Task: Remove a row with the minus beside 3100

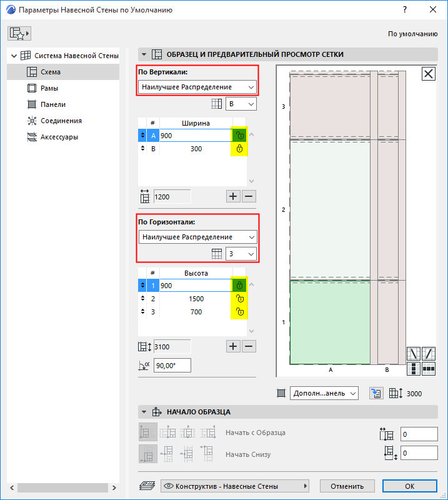Action: coord(249,346)
